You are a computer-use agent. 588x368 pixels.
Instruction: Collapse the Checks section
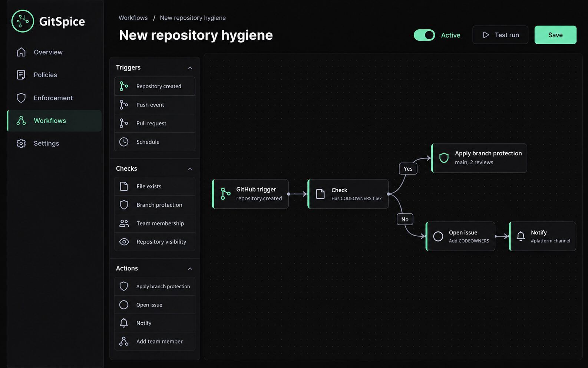(190, 169)
